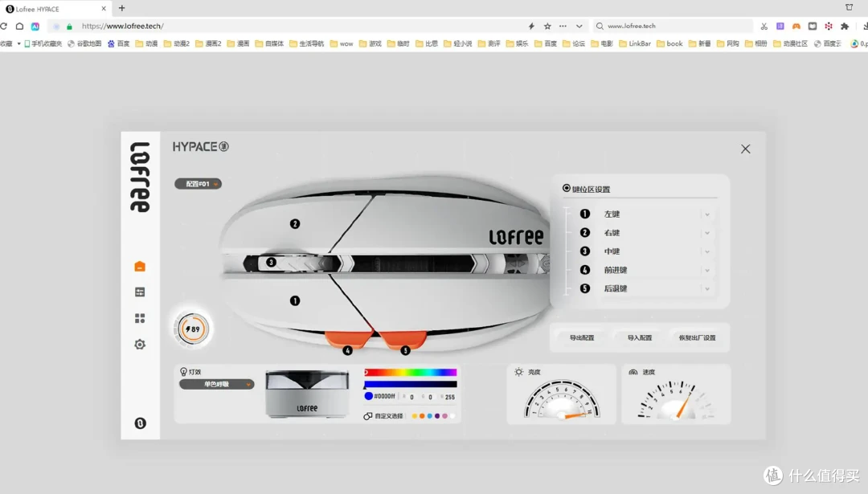
Task: Pick the orange preset color swatch
Action: point(422,416)
